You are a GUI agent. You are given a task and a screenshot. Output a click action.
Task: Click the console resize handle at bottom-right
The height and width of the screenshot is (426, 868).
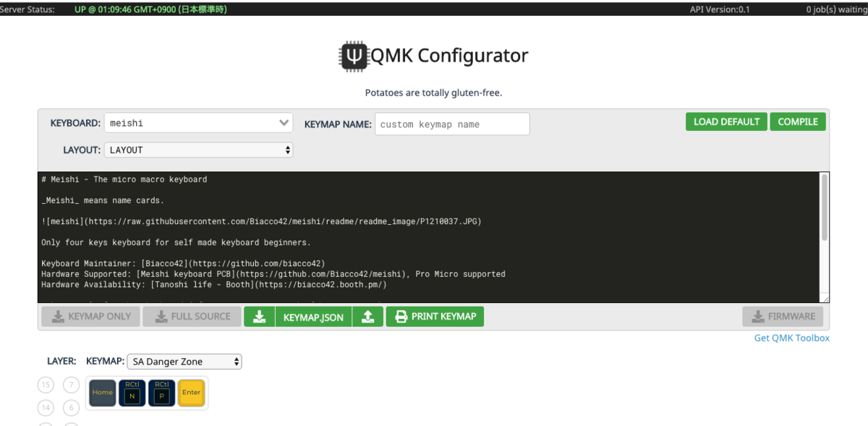(825, 298)
